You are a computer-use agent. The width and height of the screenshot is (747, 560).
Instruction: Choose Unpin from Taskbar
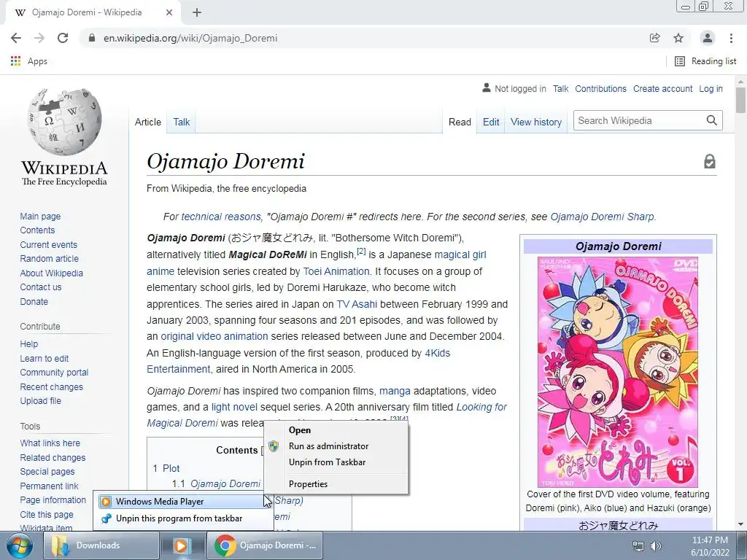pyautogui.click(x=336, y=462)
